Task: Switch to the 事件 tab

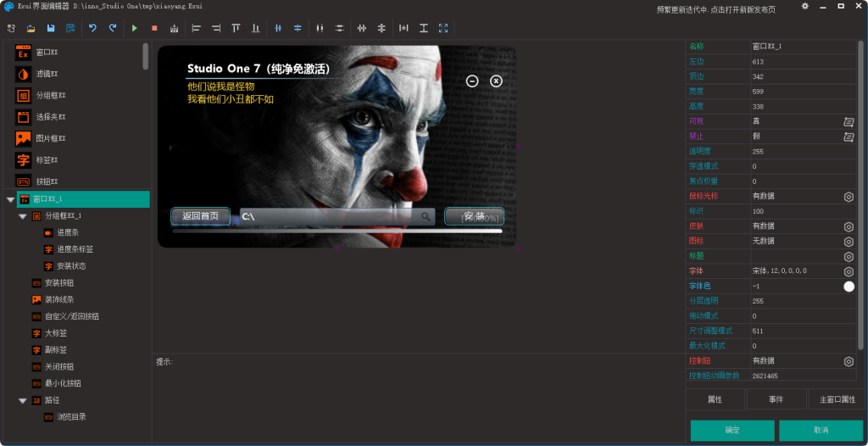Action: tap(776, 399)
